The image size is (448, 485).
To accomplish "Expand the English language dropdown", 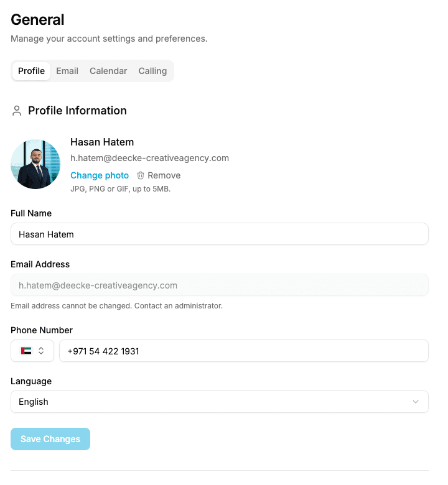I will click(220, 402).
